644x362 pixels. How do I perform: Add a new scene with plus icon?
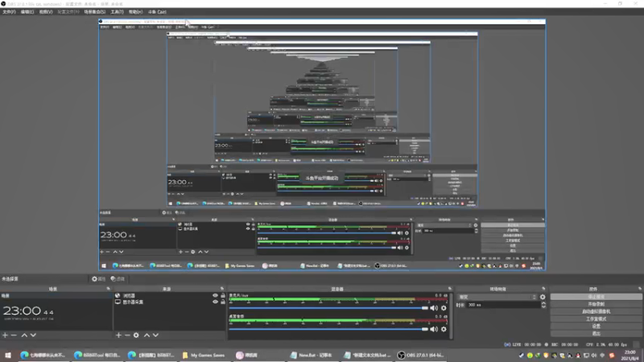(x=5, y=335)
